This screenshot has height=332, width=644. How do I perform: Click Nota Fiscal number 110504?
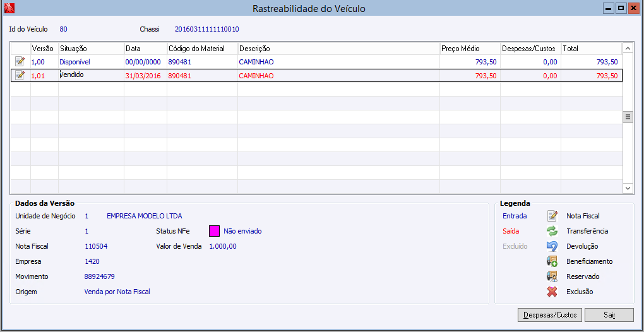(x=96, y=246)
